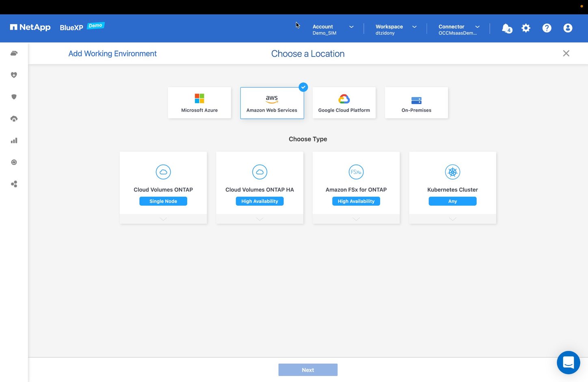Click the protection shield sidebar icon
Screen dimensions: 588x382
pyautogui.click(x=14, y=97)
